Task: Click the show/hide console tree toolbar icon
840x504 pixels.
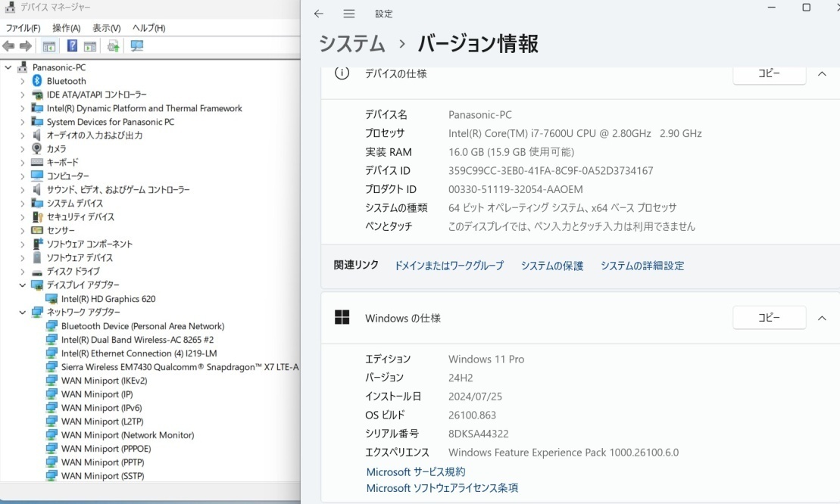Action: pyautogui.click(x=48, y=46)
